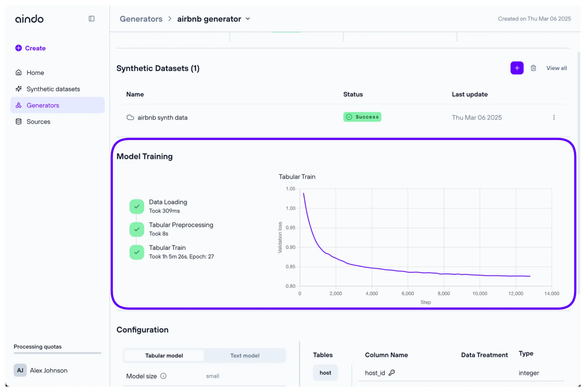Collapse the sidebar panel icon
This screenshot has width=586, height=392.
point(91,19)
